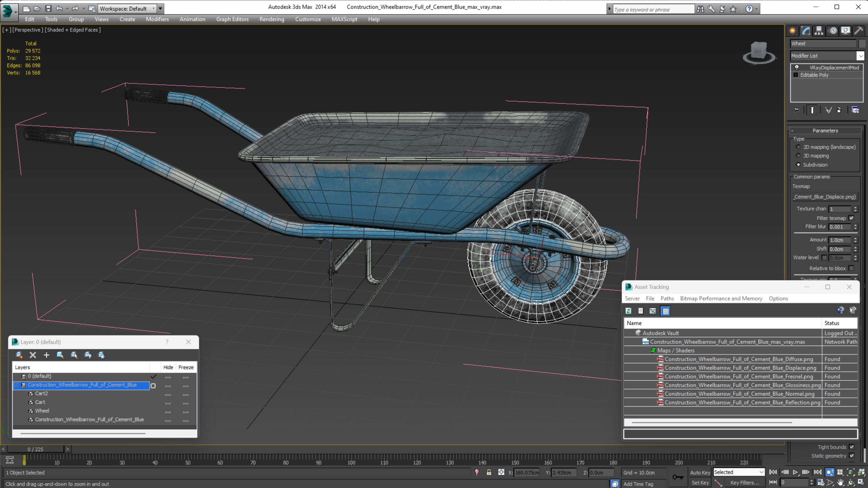Image resolution: width=868 pixels, height=488 pixels.
Task: Toggle VRayDisplacementMod lightbulb on/off
Action: click(x=797, y=67)
